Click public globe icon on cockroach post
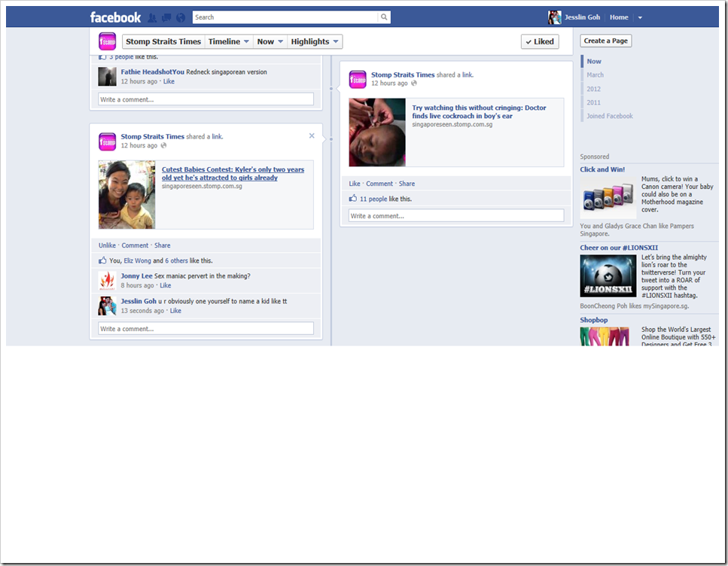Image resolution: width=728 pixels, height=566 pixels. pos(413,83)
